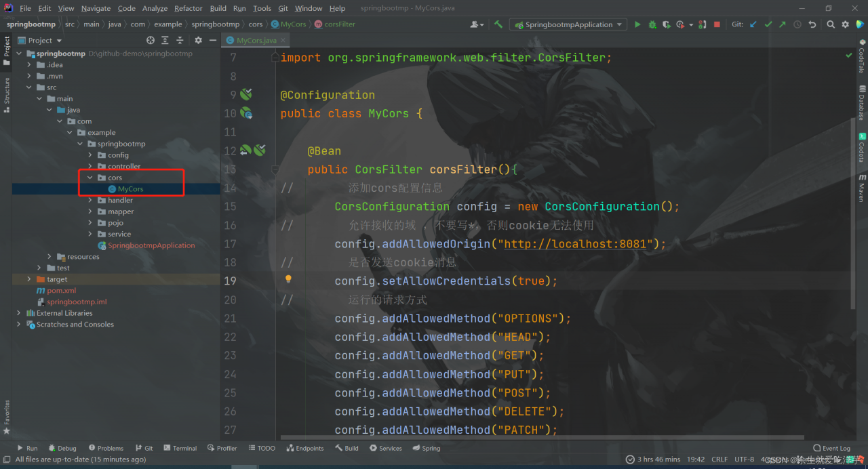This screenshot has height=469, width=868.
Task: Click the UTF-8 encoding in status bar
Action: coord(744,460)
